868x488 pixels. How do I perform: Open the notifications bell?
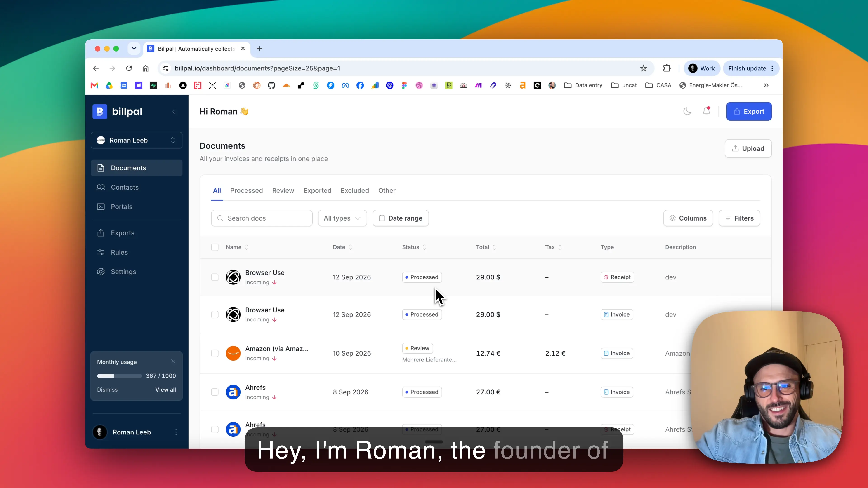707,111
